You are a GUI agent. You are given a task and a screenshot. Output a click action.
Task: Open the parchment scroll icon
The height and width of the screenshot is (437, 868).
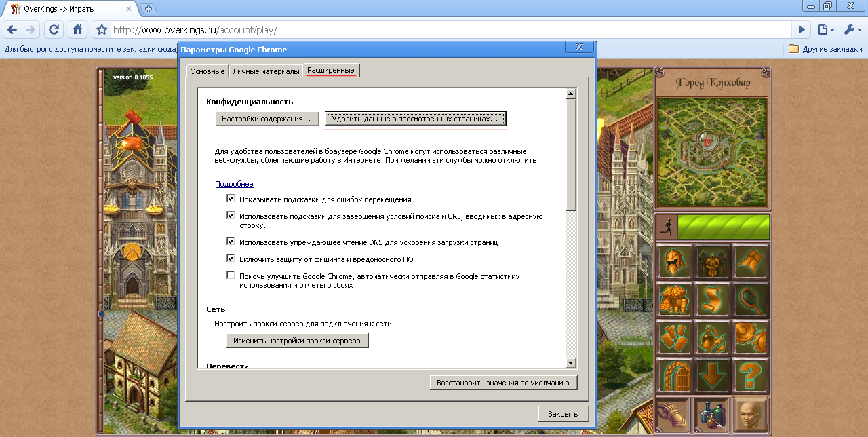click(713, 299)
